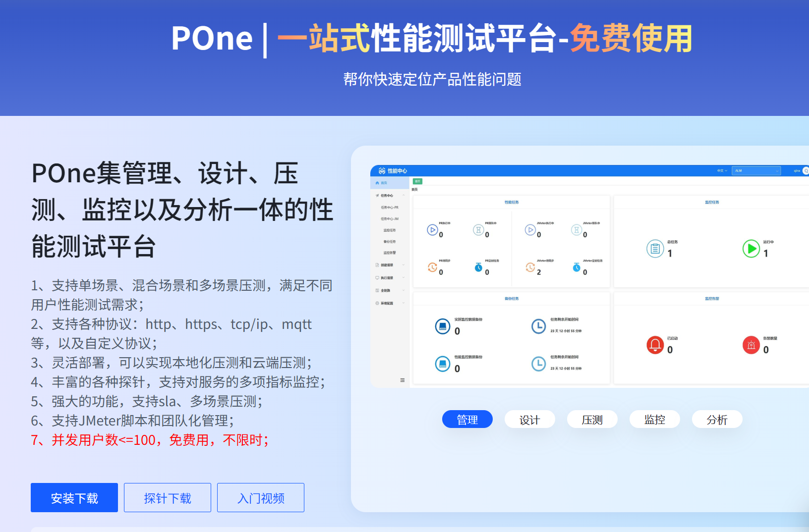Viewport: 809px width, 532px height.
Task: Click the play icon for PR执行中
Action: coord(432,230)
